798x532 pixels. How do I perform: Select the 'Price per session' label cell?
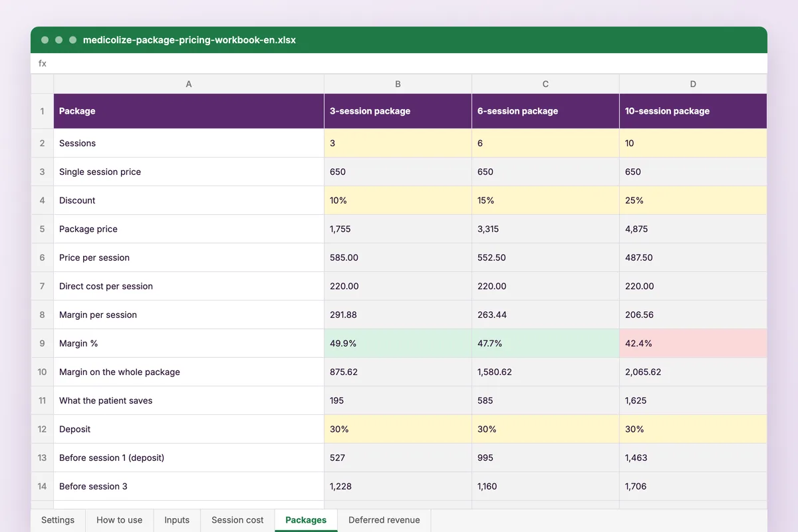(x=189, y=257)
